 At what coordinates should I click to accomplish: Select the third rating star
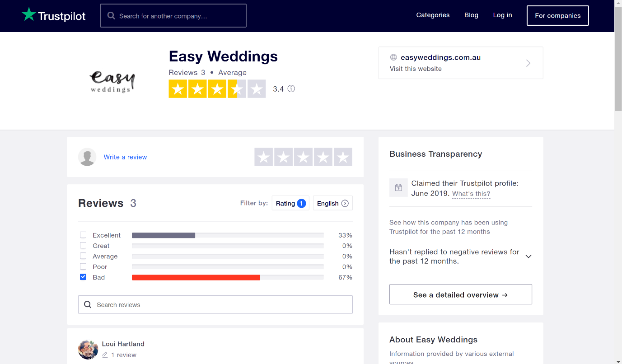click(303, 157)
